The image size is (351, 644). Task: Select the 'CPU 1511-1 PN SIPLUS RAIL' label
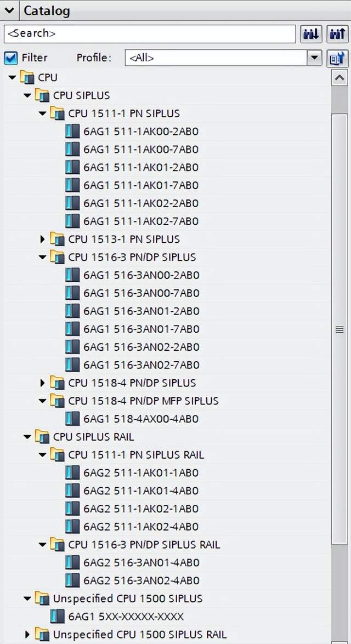[x=136, y=455]
